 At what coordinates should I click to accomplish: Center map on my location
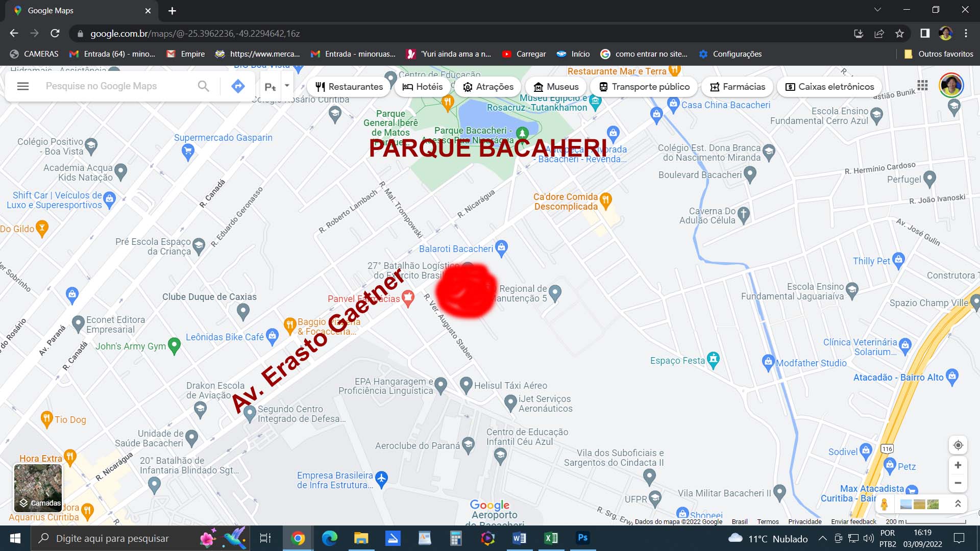[x=958, y=445]
